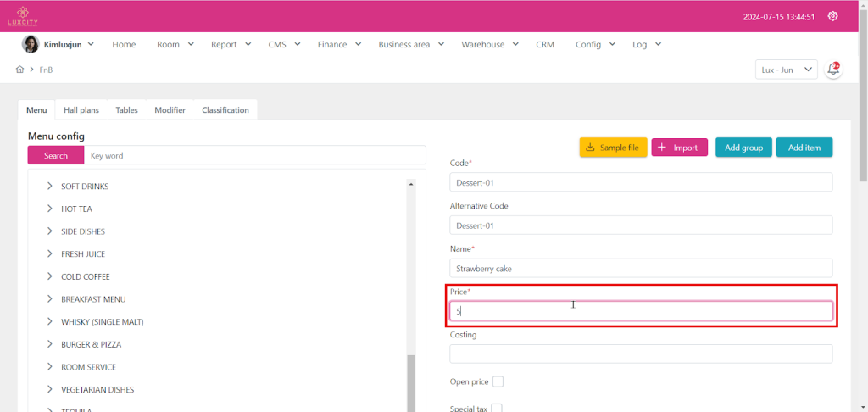Tick the Special tax checkbox

coord(497,409)
